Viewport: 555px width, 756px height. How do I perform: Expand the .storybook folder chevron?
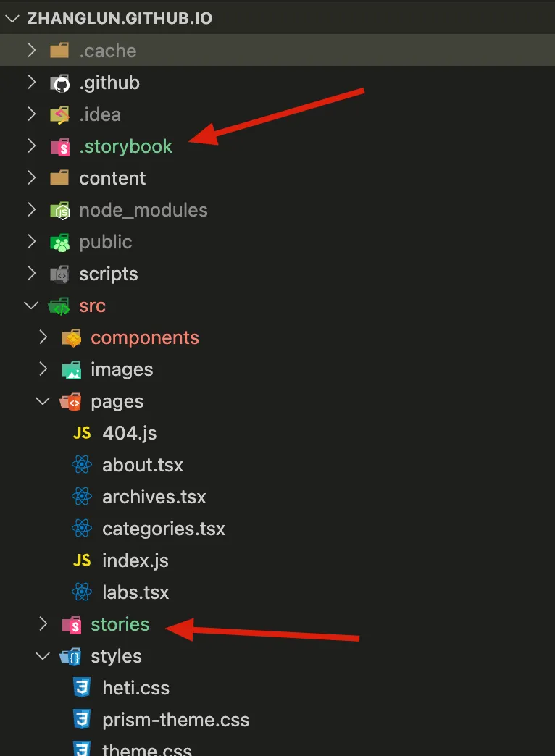click(31, 146)
